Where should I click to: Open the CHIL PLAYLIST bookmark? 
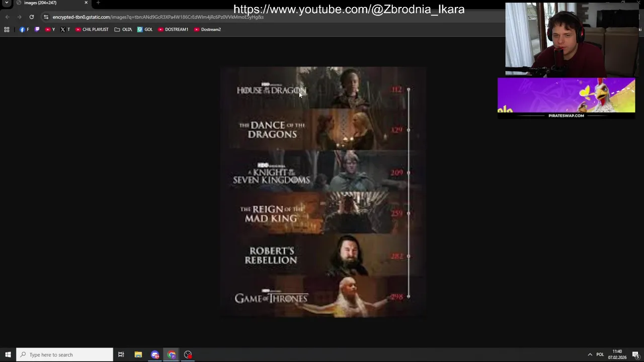92,29
